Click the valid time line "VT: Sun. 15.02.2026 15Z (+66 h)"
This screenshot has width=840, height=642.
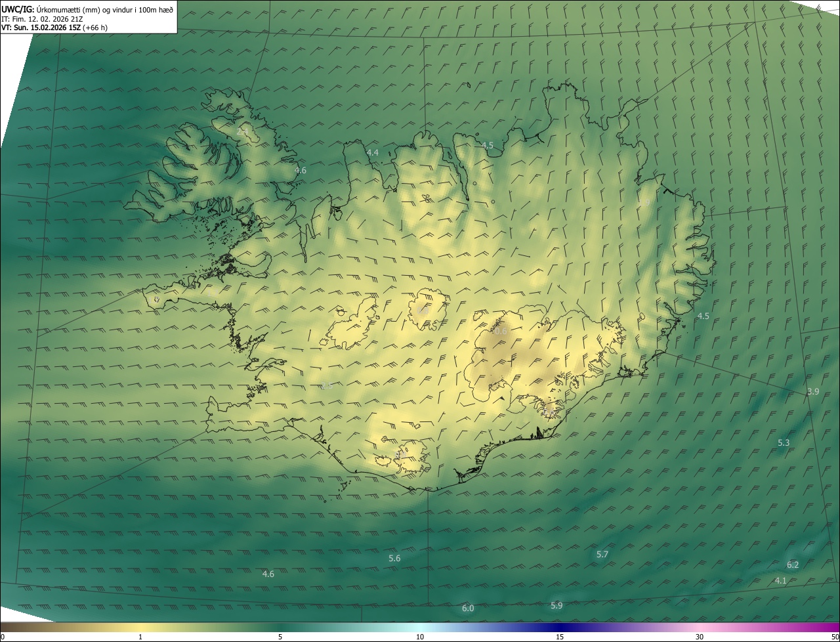coord(54,28)
